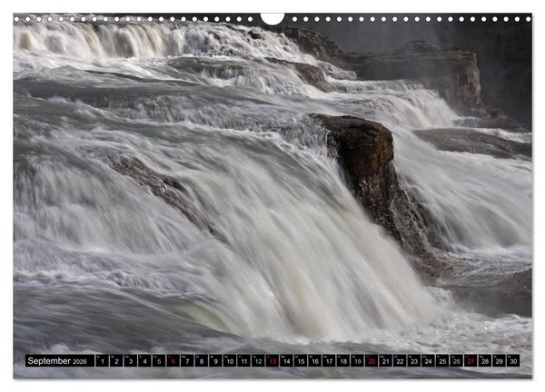
Task: Select day 29 in the calendar strip
Action: [x=499, y=361]
